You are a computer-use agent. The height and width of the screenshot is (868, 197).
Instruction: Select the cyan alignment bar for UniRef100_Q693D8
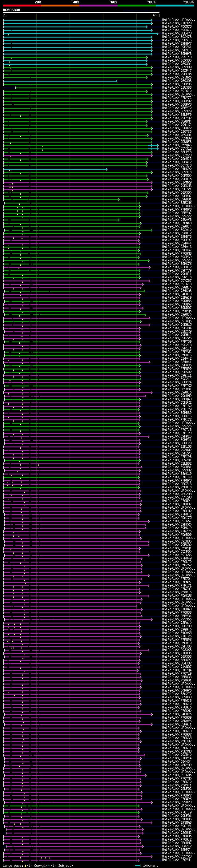[60, 81]
